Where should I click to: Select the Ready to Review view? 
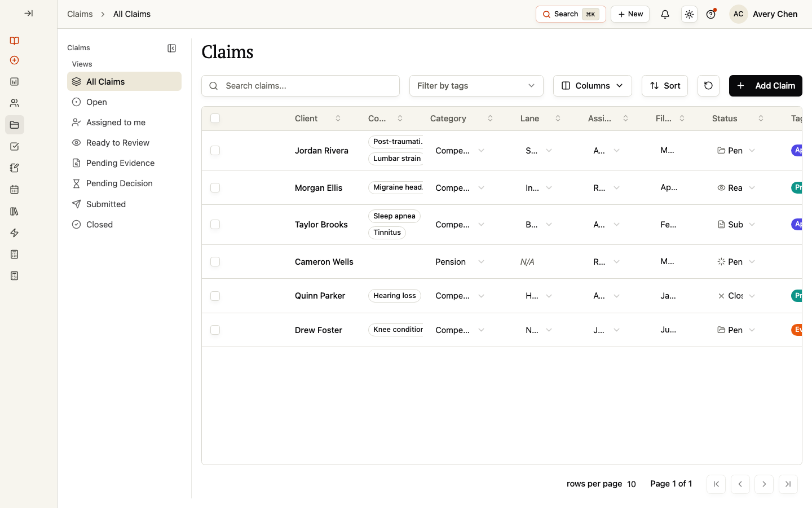tap(124, 143)
